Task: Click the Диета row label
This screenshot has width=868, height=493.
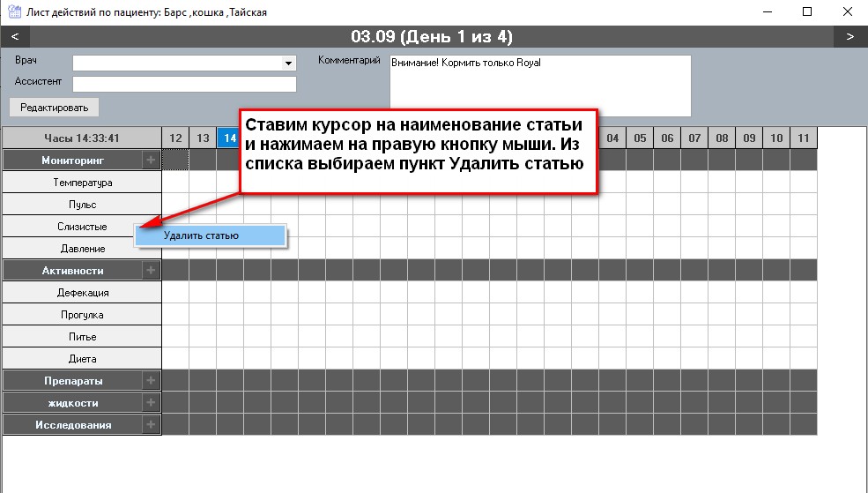Action: tap(82, 359)
